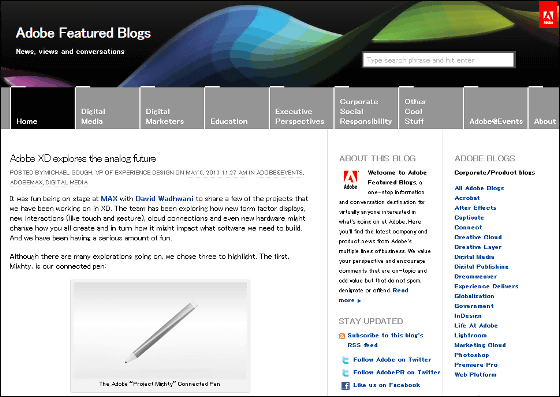Click the 'News, views and conversations' tagline

click(x=70, y=52)
